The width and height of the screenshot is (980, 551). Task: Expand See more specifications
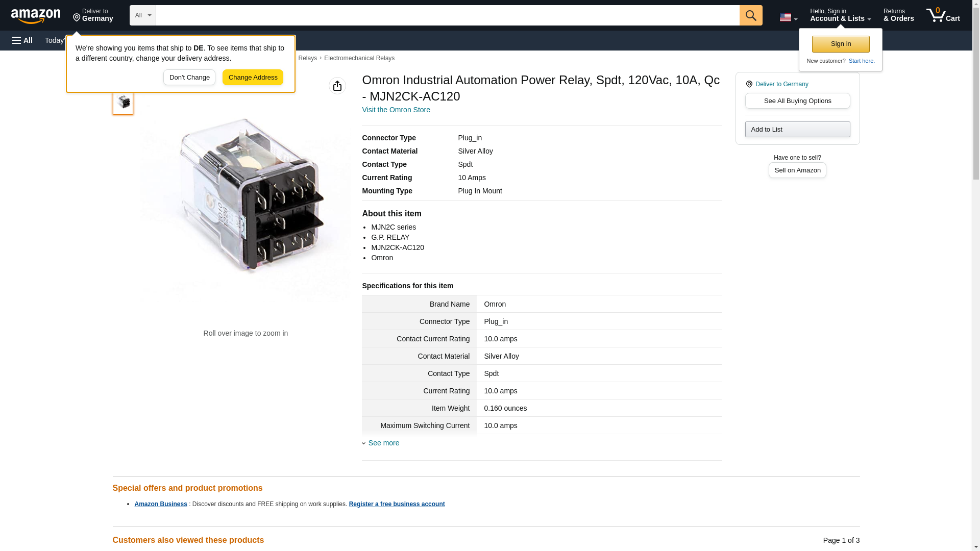[383, 443]
